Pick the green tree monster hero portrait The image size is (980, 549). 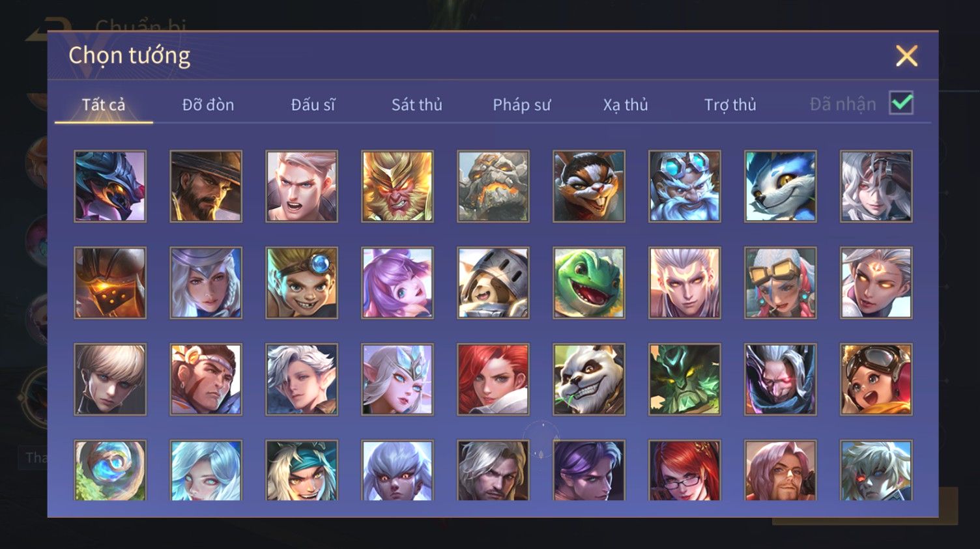[x=685, y=379]
